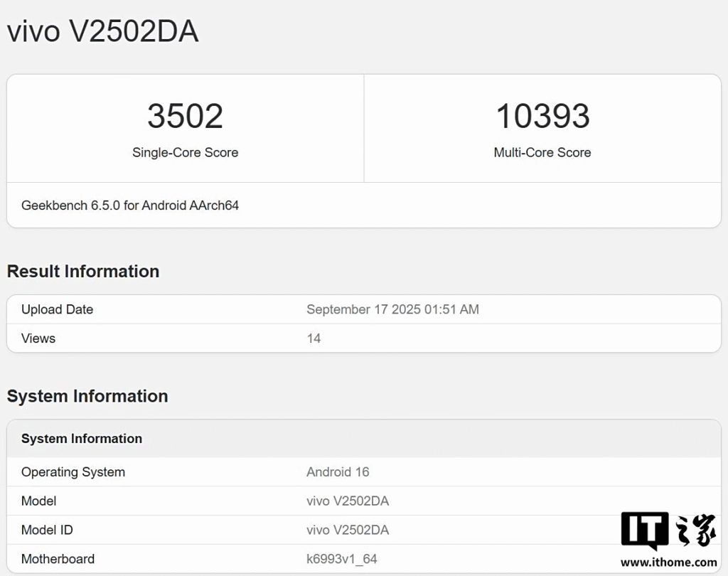728x576 pixels.
Task: Click the September 17 2025 upload timestamp
Action: click(x=392, y=309)
